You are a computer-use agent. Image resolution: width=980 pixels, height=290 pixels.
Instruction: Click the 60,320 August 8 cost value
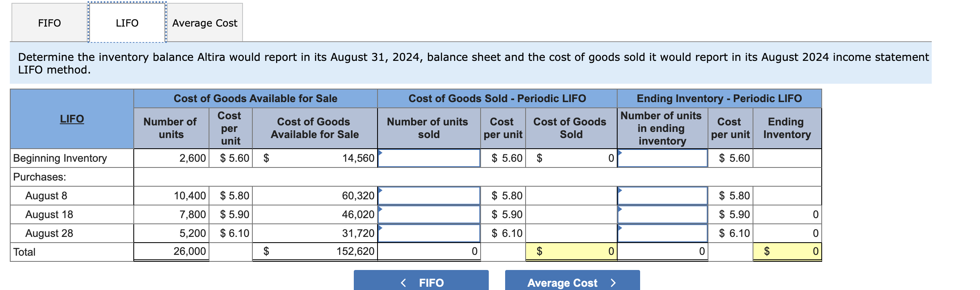coord(358,196)
